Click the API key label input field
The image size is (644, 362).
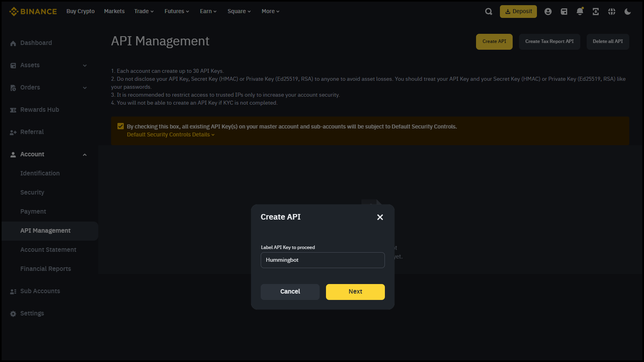[322, 260]
